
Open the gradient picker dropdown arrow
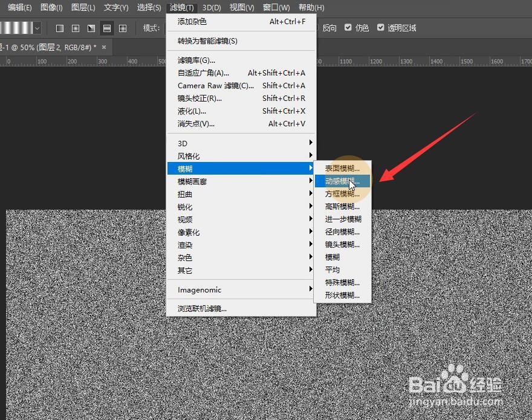click(x=37, y=27)
